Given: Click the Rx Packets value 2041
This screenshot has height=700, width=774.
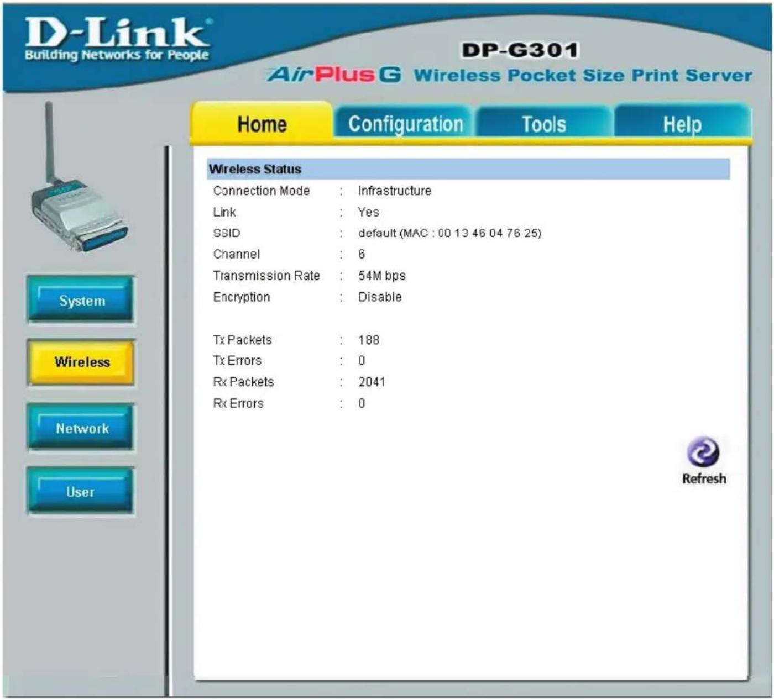Looking at the screenshot, I should tap(372, 382).
